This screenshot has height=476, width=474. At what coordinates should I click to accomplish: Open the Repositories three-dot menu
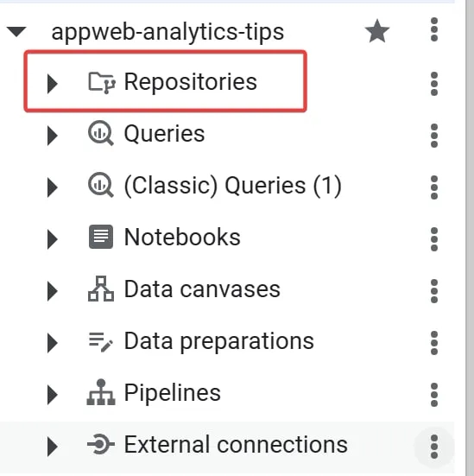(x=434, y=84)
